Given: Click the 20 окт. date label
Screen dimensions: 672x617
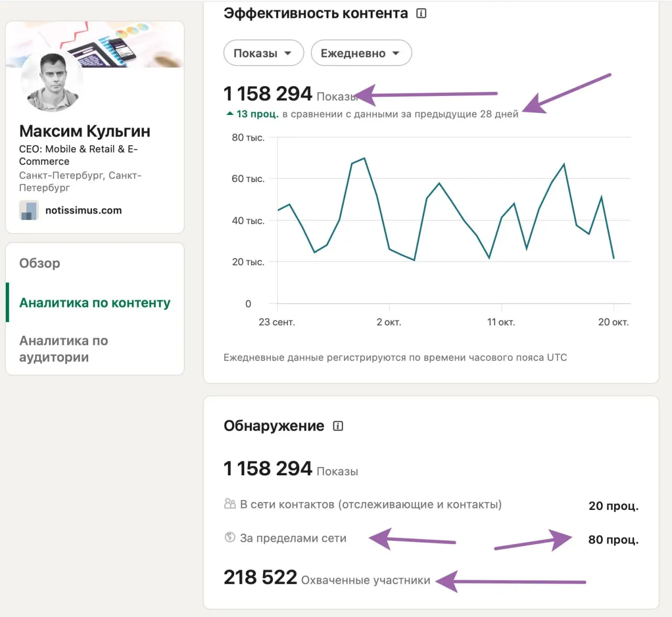Looking at the screenshot, I should point(613,322).
